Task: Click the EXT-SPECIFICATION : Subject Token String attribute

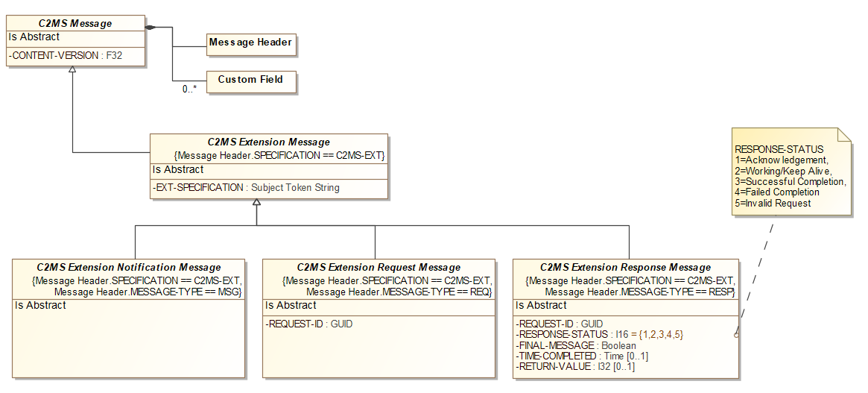Action: (x=246, y=188)
